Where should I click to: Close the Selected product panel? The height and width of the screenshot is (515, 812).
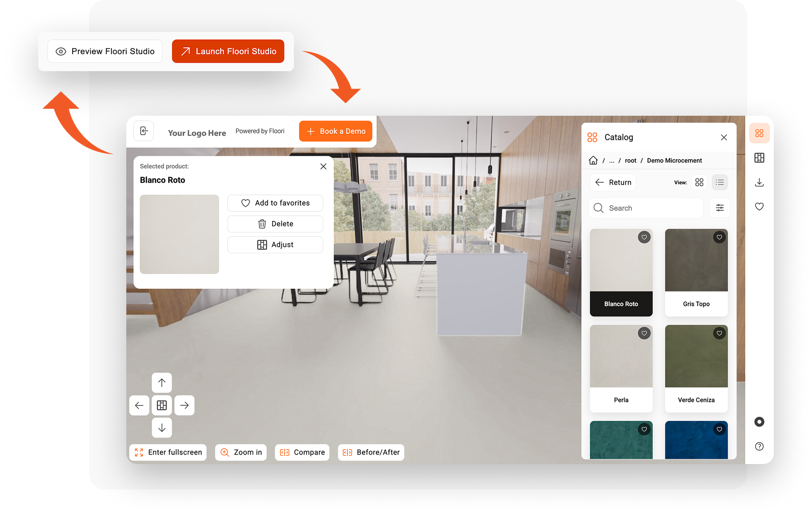323,167
